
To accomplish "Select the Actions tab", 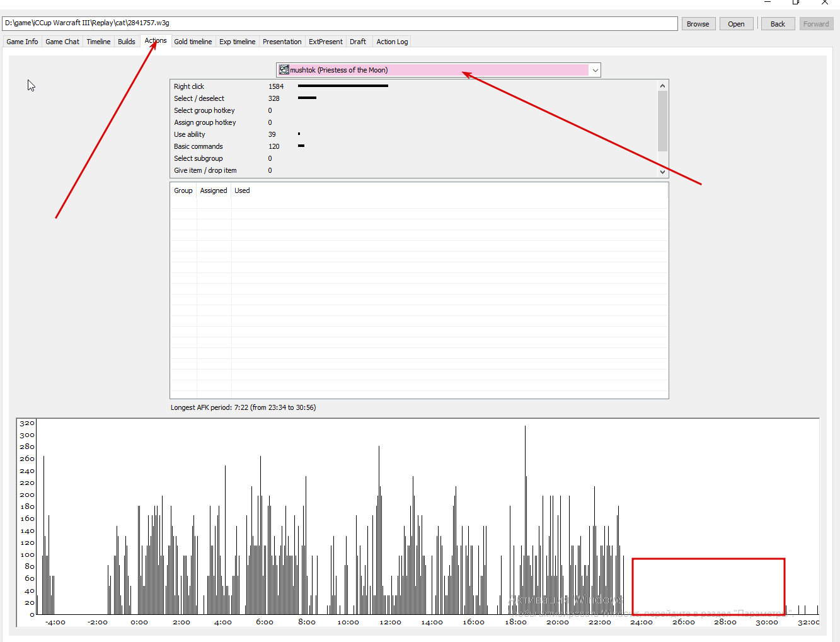I will (x=156, y=40).
